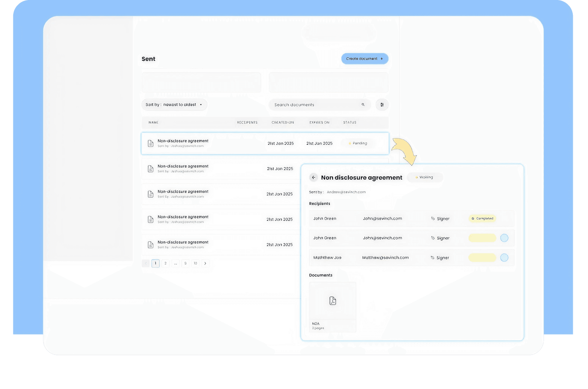Open the Sort by newest to oldest dropdown
The image size is (588, 389).
click(174, 105)
